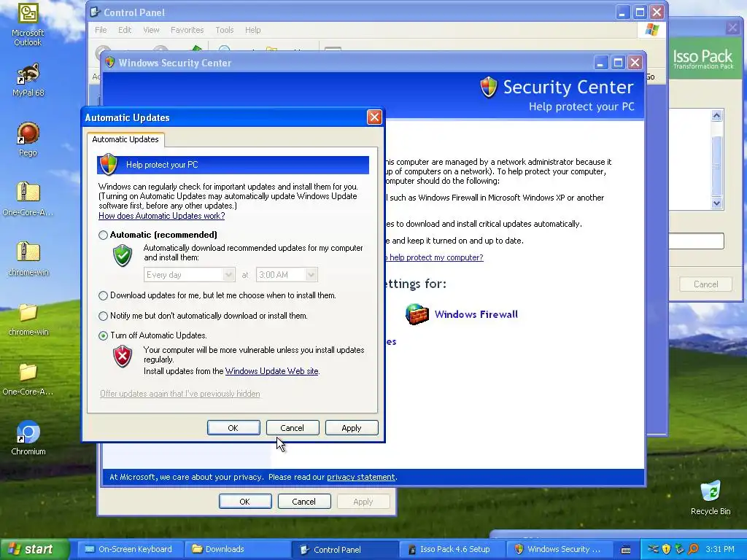Open the Windows start button
This screenshot has height=560, width=747.
pyautogui.click(x=34, y=549)
